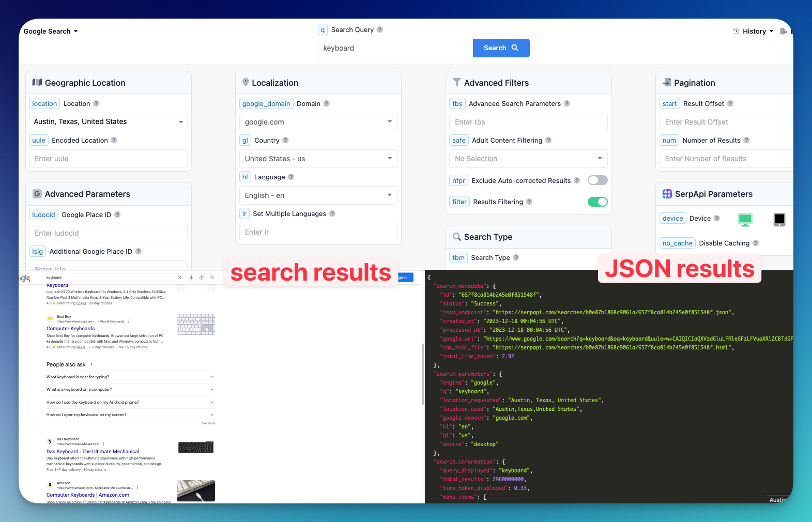812x522 pixels.
Task: Open the Language dropdown English - en
Action: 318,195
